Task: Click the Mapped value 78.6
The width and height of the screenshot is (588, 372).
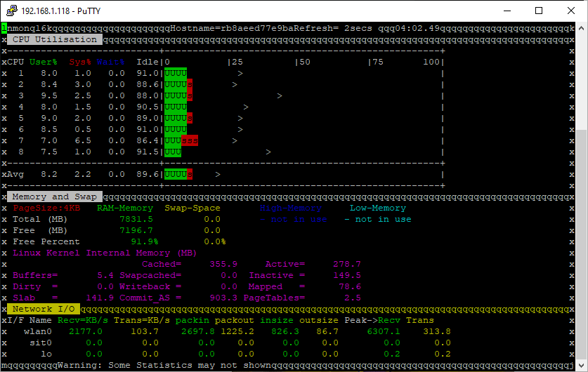Action: click(350, 286)
